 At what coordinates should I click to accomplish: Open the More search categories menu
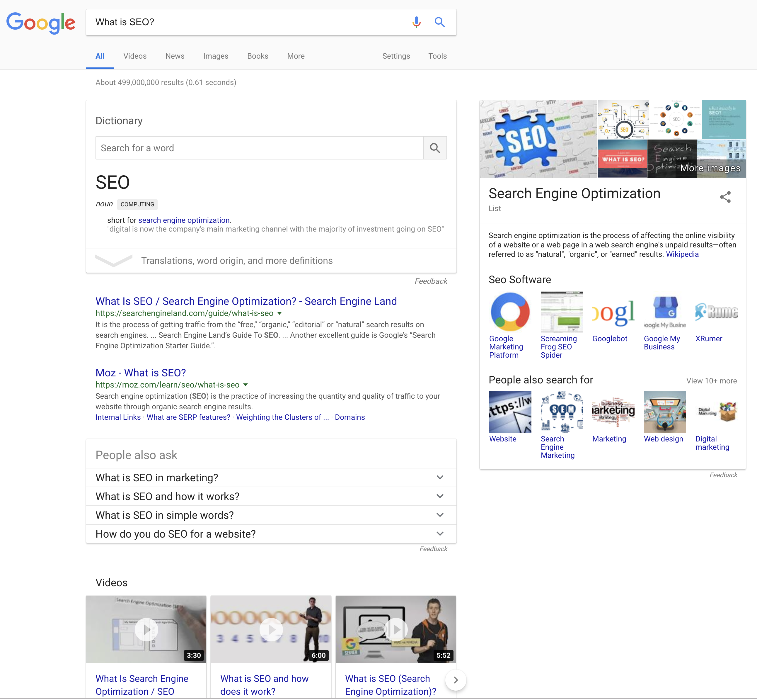click(x=296, y=56)
